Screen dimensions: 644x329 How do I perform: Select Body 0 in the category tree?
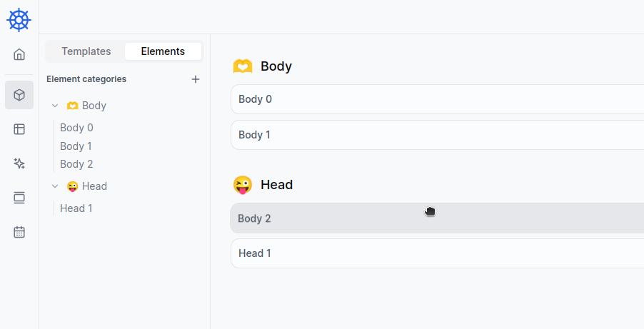tap(76, 128)
